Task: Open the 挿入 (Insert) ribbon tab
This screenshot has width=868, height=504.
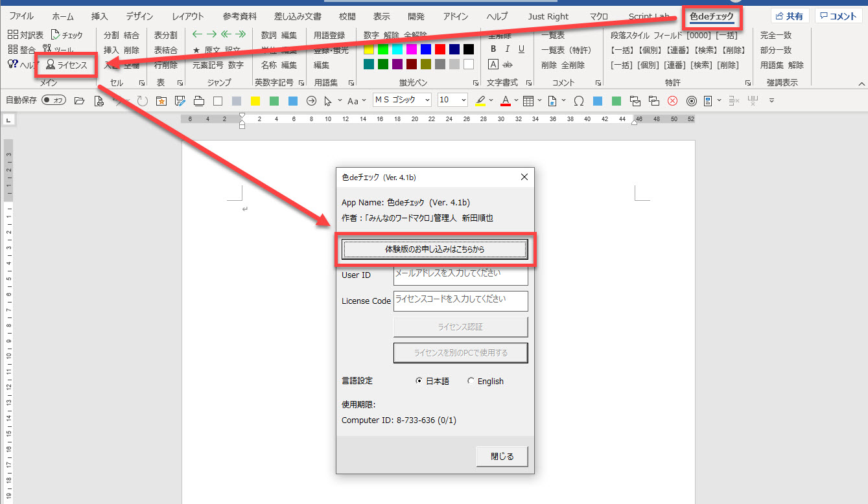Action: point(99,16)
